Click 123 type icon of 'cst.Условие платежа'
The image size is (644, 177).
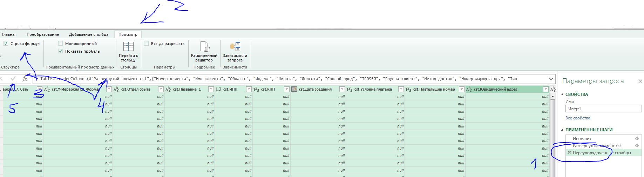(x=350, y=89)
